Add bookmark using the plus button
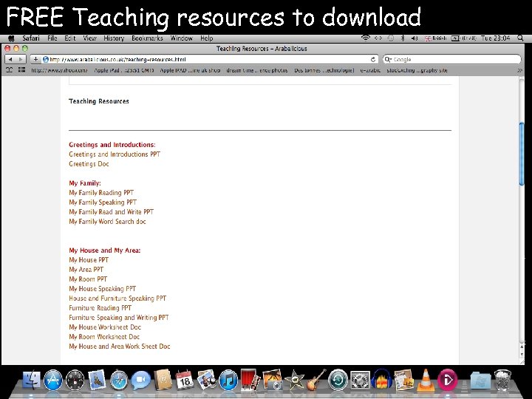 [x=35, y=59]
